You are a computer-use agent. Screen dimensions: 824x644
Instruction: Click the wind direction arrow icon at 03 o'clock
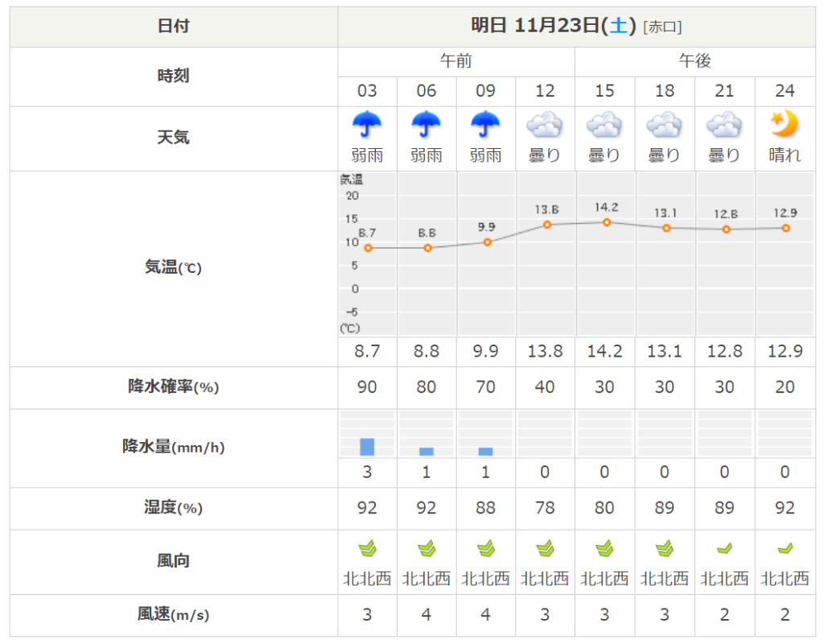(367, 549)
